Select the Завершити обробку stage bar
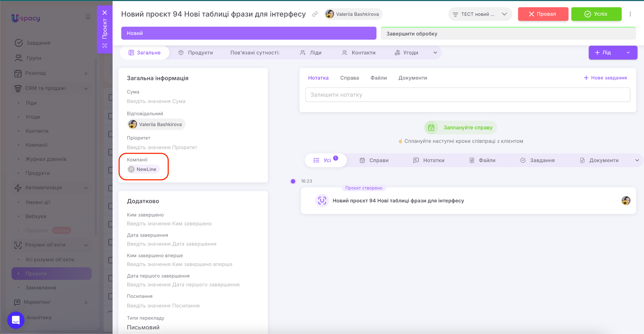The width and height of the screenshot is (644, 334). point(508,34)
